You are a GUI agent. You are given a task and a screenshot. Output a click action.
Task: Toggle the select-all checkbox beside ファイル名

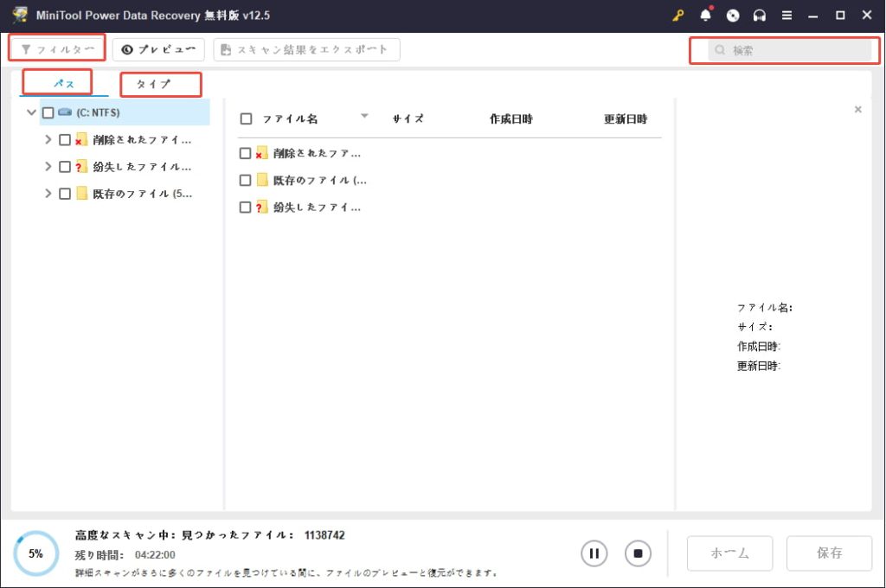246,118
